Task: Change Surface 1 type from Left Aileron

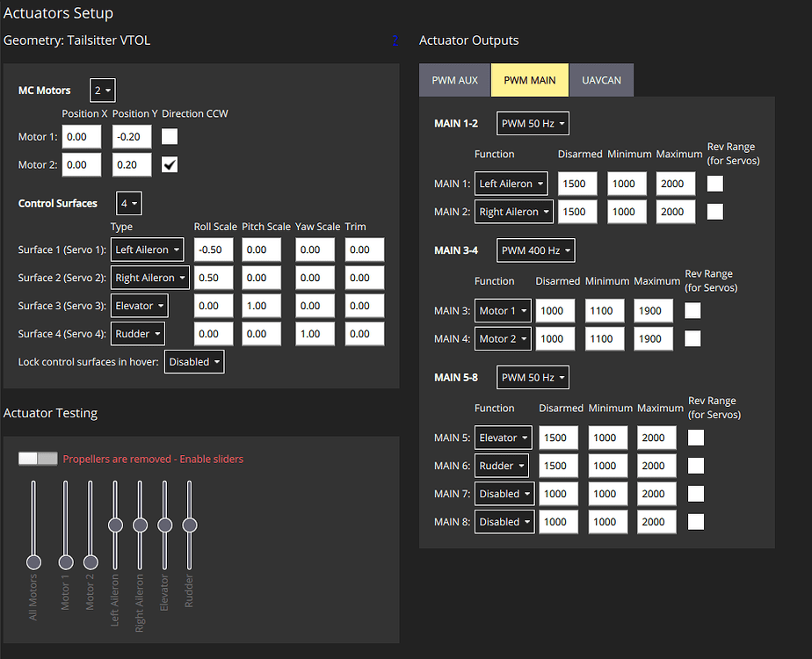Action: 147,250
